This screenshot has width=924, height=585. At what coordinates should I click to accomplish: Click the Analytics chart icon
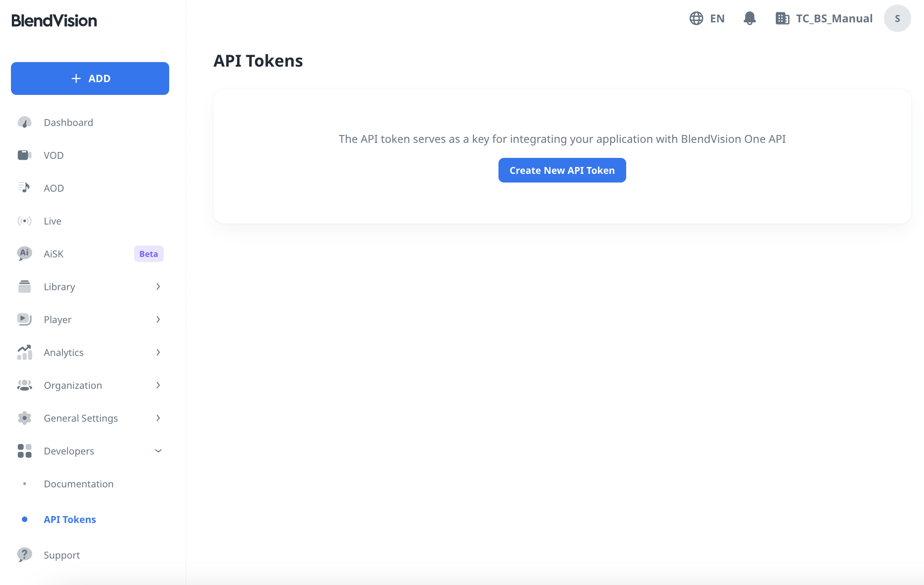24,352
